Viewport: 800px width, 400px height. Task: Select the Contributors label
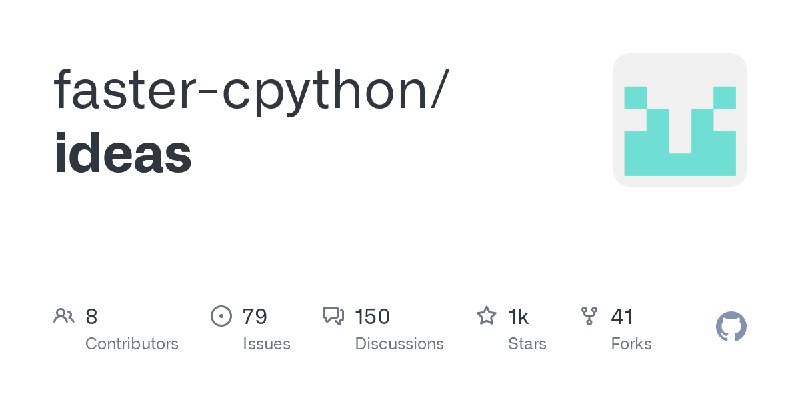click(132, 344)
